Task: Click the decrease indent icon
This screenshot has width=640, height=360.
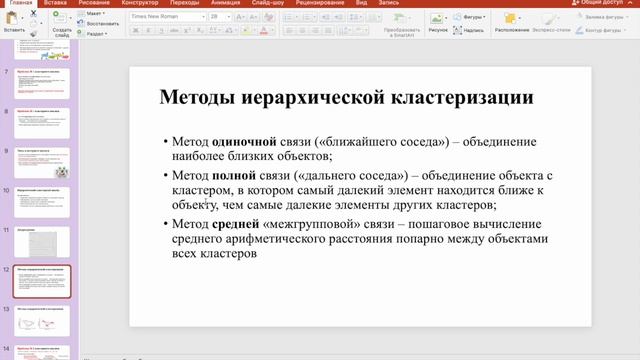Action: point(325,17)
